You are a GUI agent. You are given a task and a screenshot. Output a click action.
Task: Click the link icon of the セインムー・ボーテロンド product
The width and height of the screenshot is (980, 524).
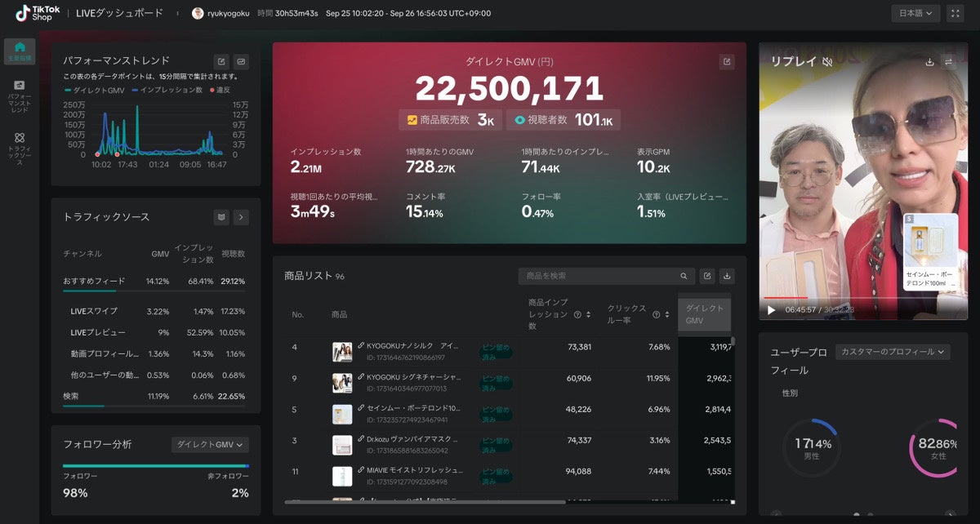pyautogui.click(x=361, y=408)
